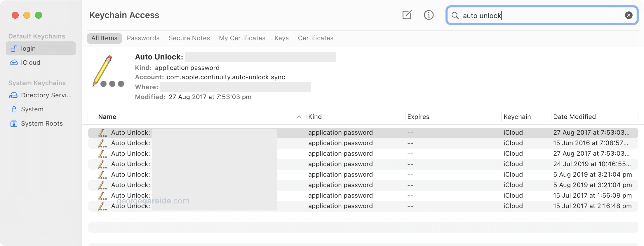Click the 'application password' Kind value in details

coord(187,68)
